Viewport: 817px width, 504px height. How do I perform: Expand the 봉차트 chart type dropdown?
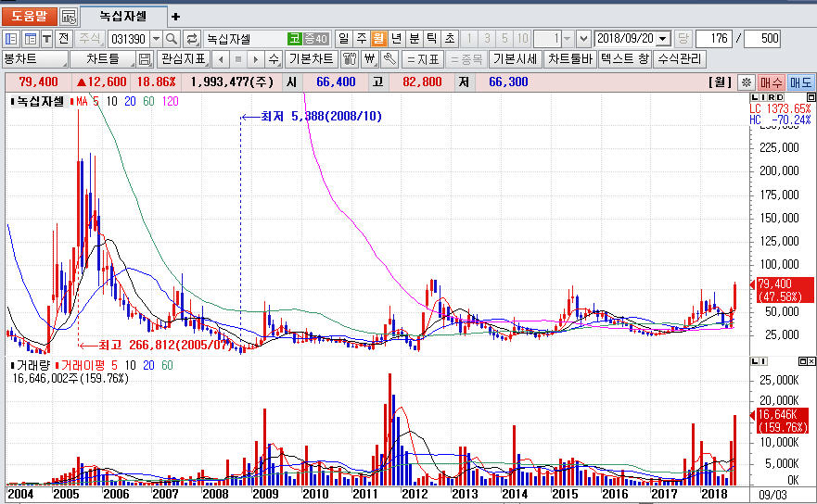point(34,59)
